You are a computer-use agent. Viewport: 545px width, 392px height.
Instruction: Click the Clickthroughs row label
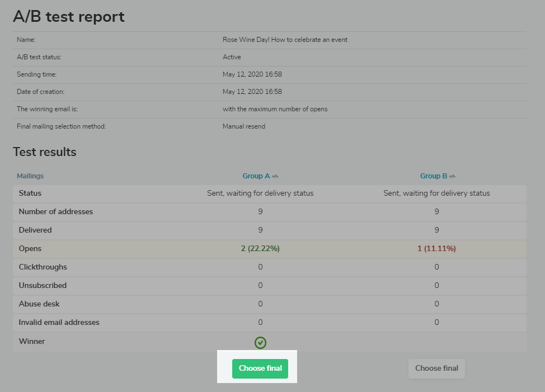(43, 267)
